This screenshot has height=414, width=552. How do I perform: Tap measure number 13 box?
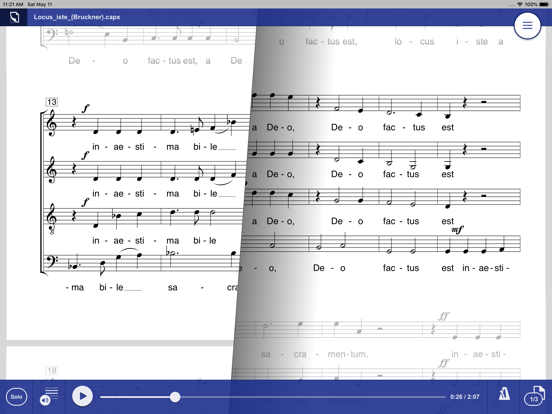tap(51, 102)
